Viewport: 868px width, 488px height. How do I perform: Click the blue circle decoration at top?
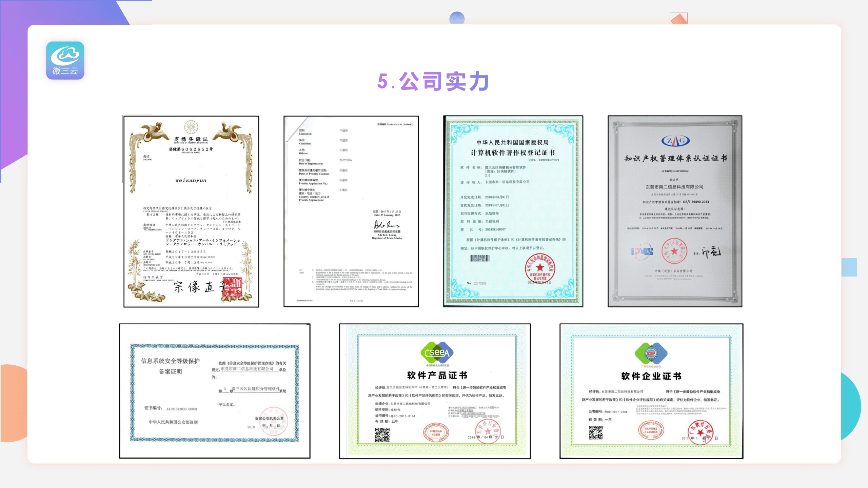pyautogui.click(x=457, y=18)
